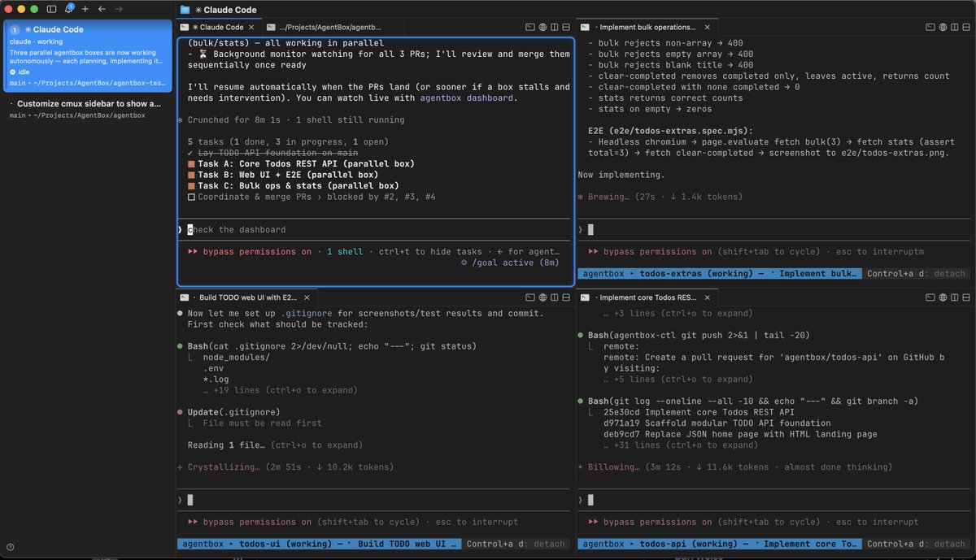Click 'Task C: Bulk ops & stats' row
Viewport: 976px width, 560px height.
[293, 185]
